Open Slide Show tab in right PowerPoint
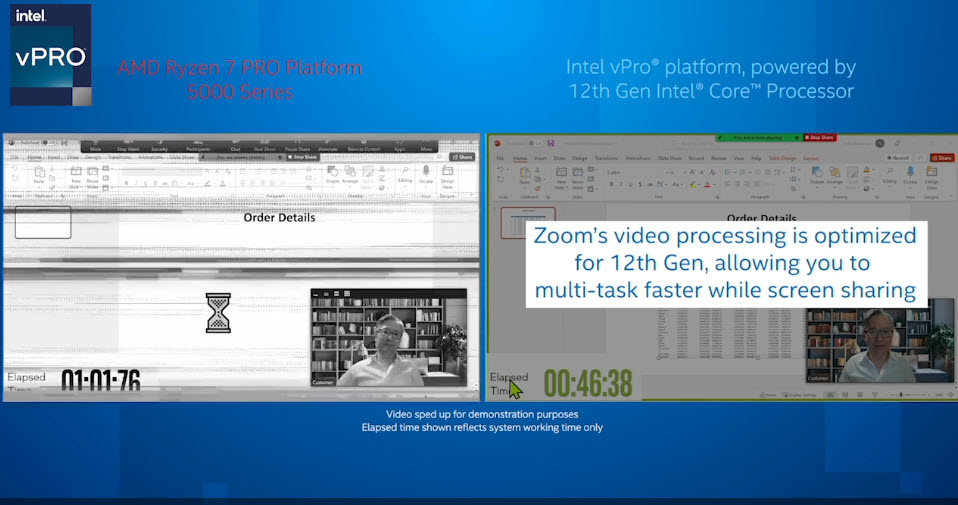The height and width of the screenshot is (505, 958). pos(670,158)
